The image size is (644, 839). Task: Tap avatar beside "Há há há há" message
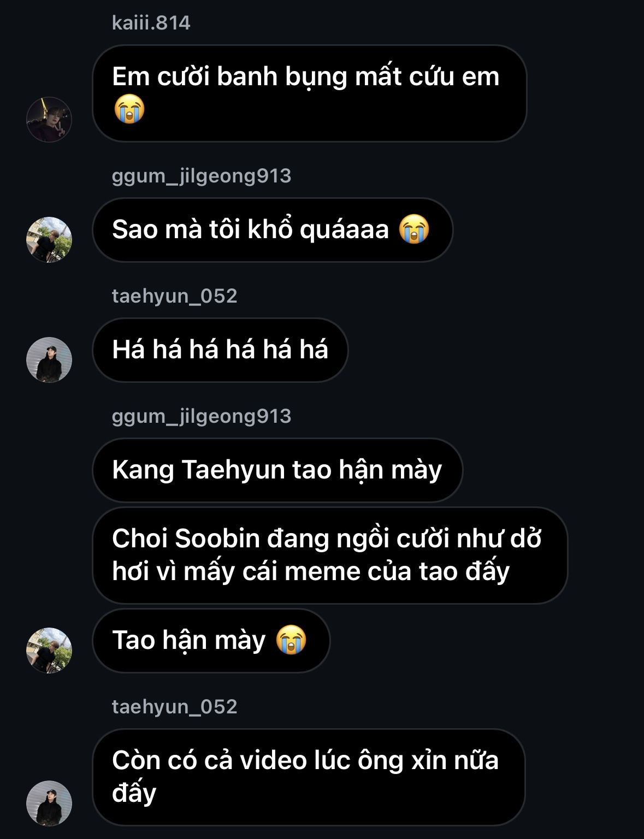(49, 360)
